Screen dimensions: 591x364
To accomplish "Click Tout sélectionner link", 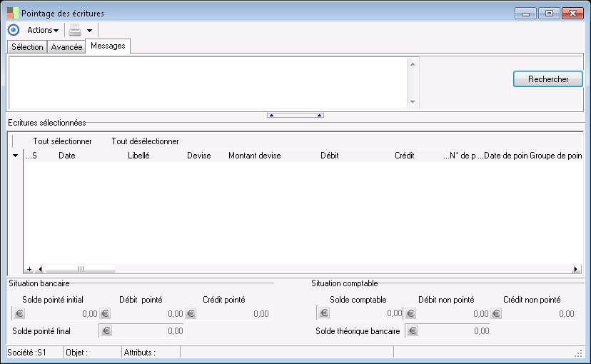I will coord(62,141).
